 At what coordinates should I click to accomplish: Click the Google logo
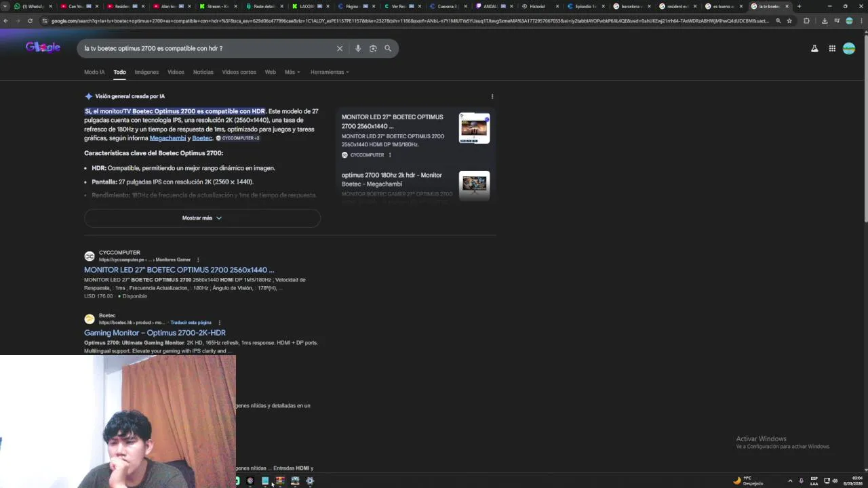click(x=43, y=47)
